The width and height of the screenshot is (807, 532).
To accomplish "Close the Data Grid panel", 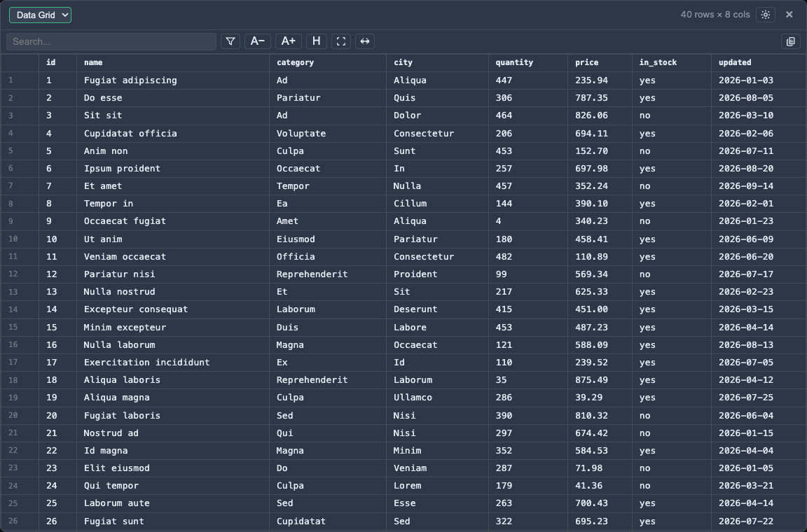I will pos(789,15).
